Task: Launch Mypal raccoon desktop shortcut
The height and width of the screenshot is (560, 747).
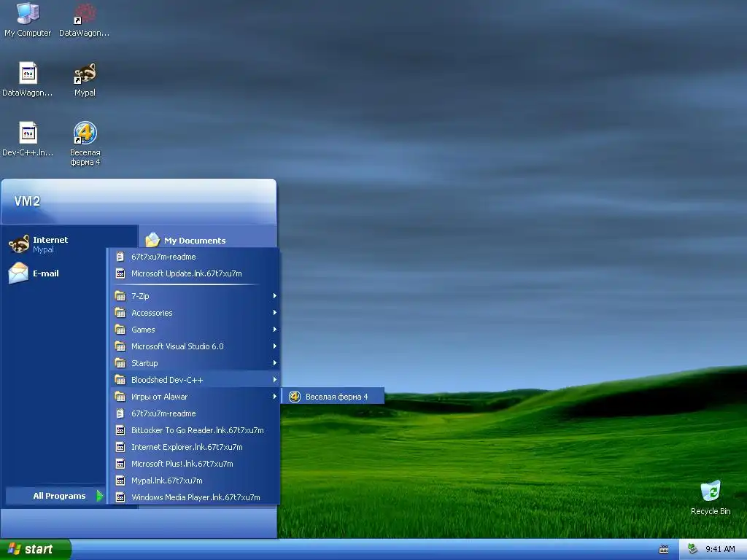Action: pos(85,74)
